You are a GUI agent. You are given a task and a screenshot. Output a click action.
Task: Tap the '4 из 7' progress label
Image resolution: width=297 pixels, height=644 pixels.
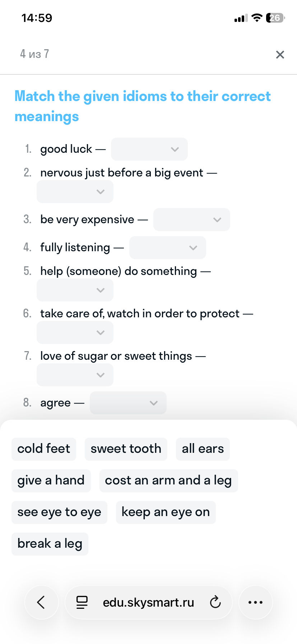click(34, 54)
